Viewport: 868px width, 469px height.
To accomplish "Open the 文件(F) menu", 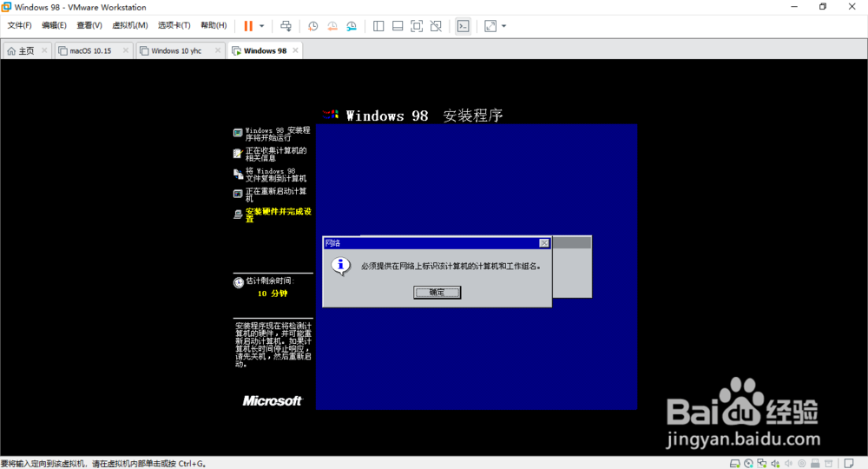I will coord(19,25).
